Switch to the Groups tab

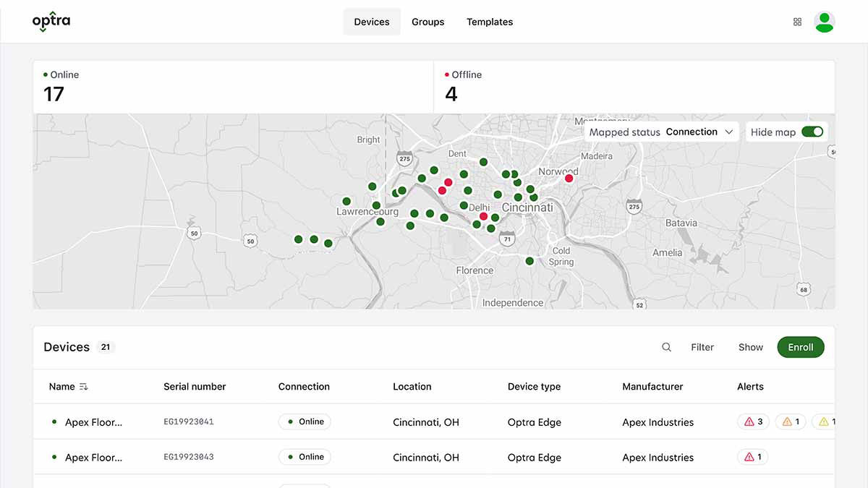427,22
